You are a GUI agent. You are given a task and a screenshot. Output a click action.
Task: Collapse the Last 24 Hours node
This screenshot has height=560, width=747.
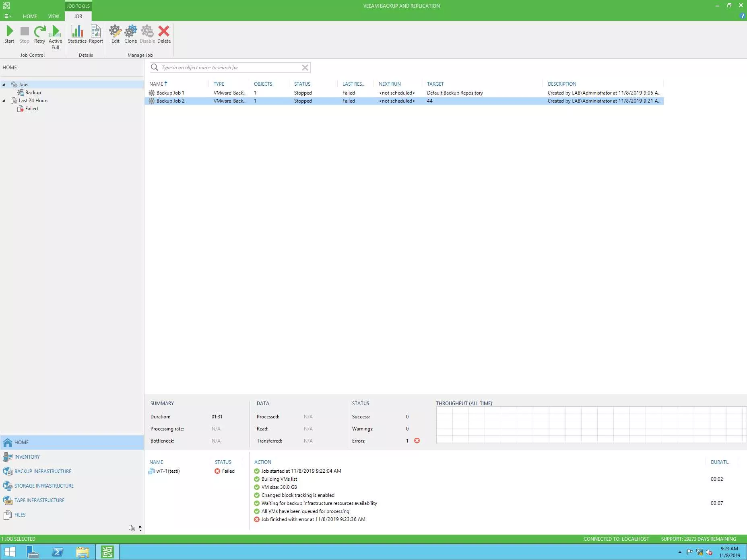4,101
